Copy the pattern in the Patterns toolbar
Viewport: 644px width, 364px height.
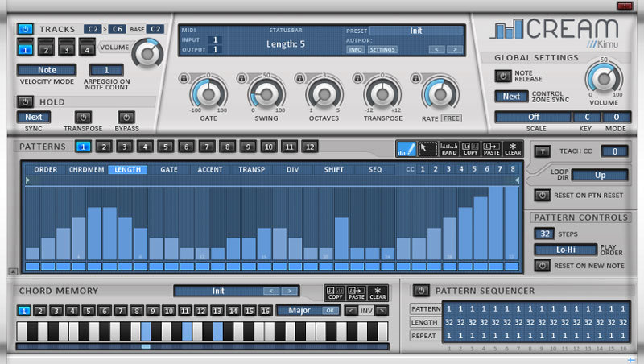(x=470, y=148)
